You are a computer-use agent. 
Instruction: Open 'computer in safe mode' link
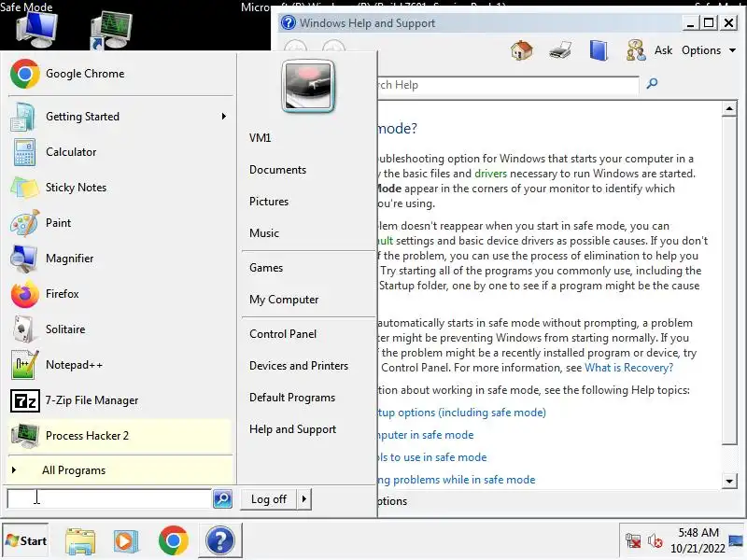(x=426, y=435)
